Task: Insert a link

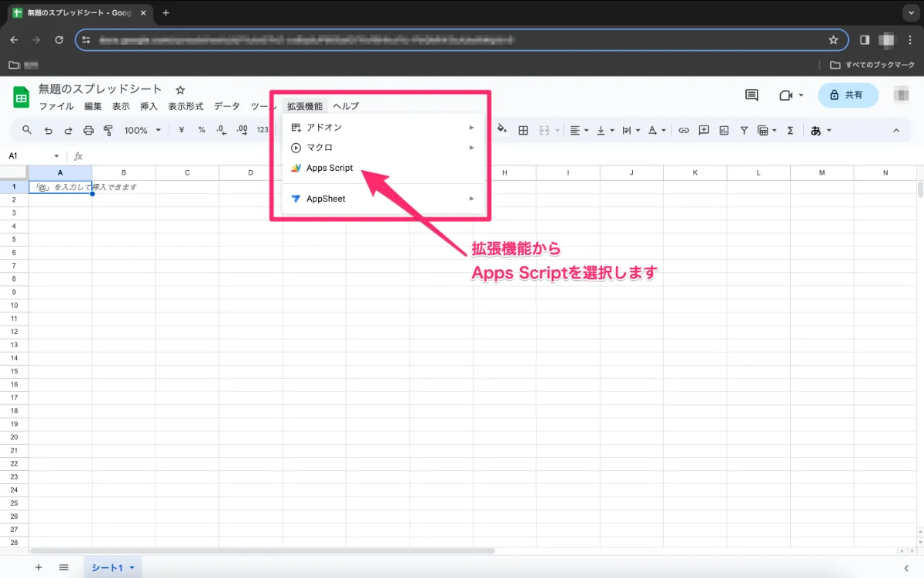Action: click(683, 130)
